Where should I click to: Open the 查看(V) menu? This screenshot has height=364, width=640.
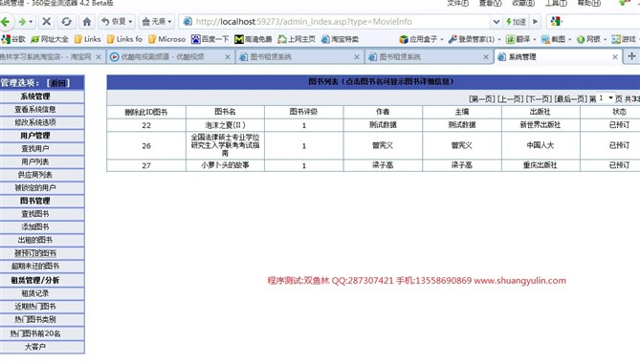pos(490,3)
